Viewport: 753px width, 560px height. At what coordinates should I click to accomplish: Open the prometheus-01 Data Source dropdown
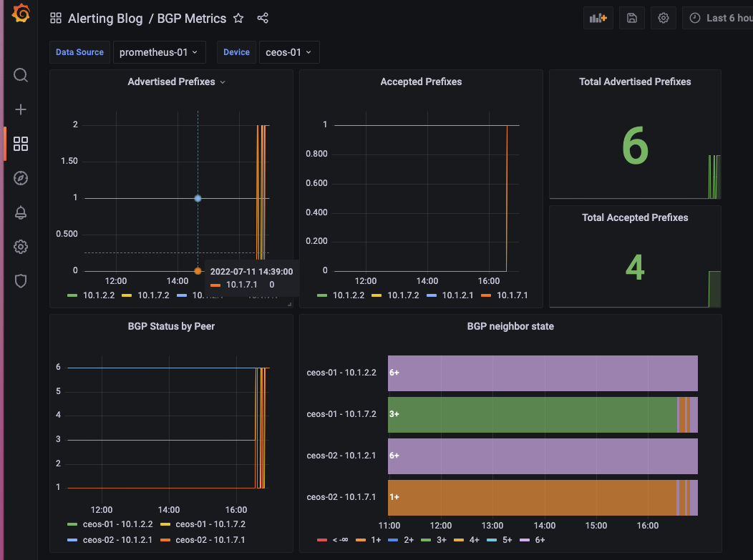coord(159,51)
